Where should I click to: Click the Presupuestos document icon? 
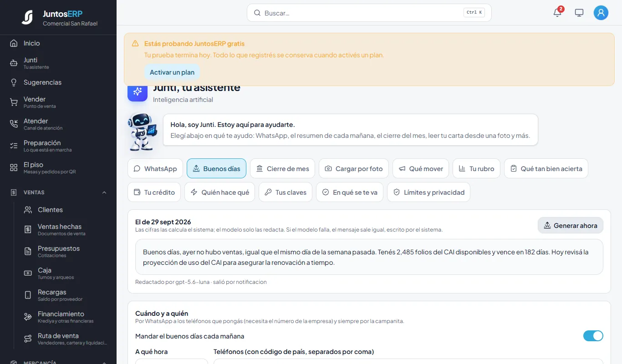point(28,251)
